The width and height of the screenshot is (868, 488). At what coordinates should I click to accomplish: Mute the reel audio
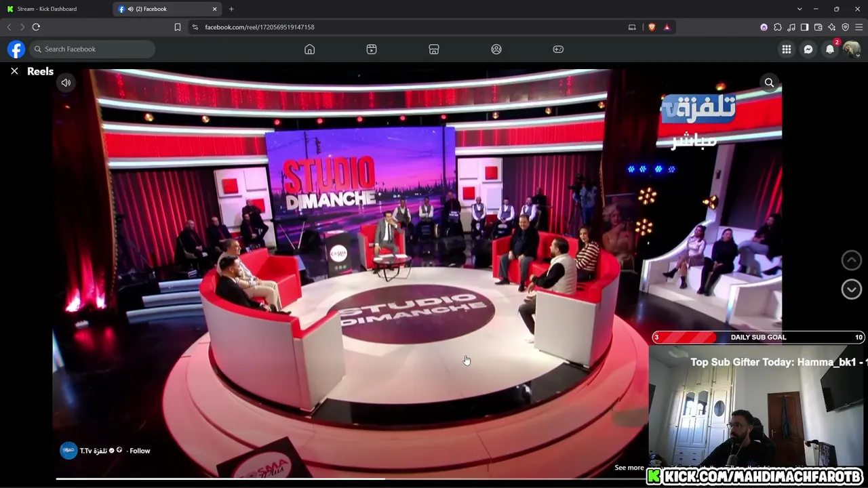[66, 83]
